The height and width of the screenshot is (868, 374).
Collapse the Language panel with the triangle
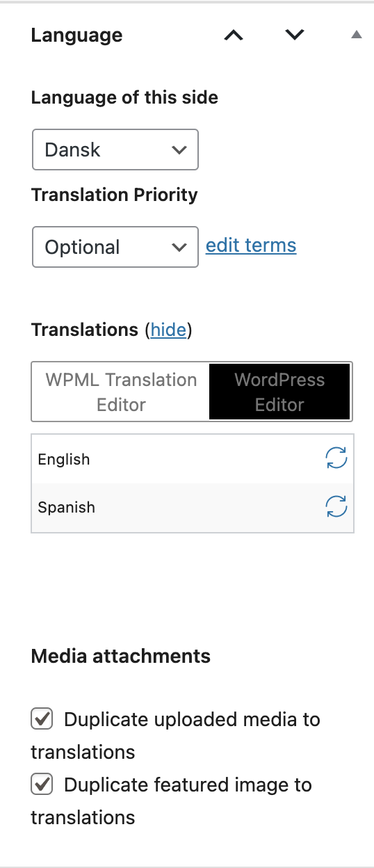pyautogui.click(x=357, y=35)
